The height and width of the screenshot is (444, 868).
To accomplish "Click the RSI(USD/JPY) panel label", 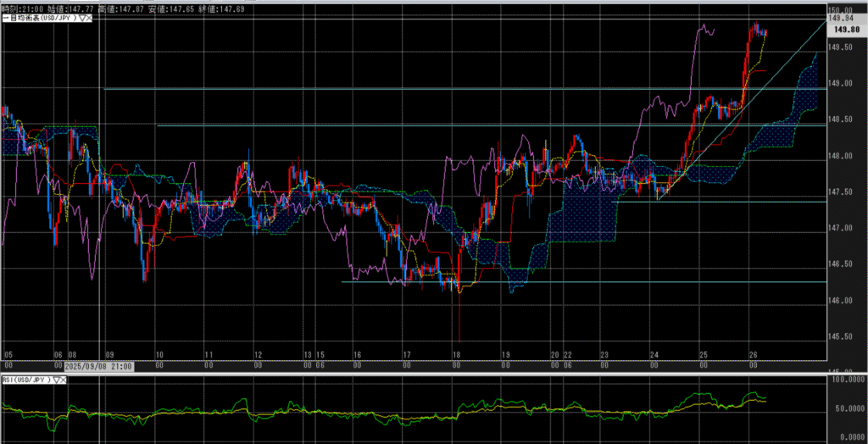I will coord(25,380).
